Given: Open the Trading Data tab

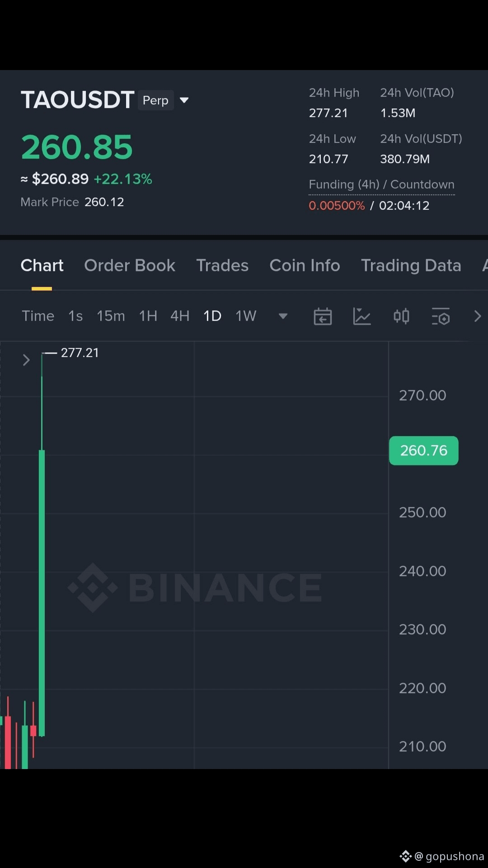Looking at the screenshot, I should (411, 266).
